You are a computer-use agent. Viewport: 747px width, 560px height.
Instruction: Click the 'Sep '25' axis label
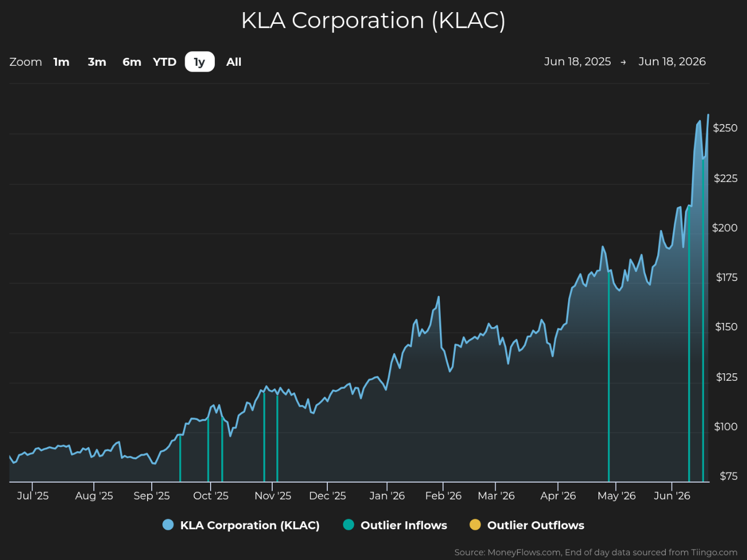152,496
